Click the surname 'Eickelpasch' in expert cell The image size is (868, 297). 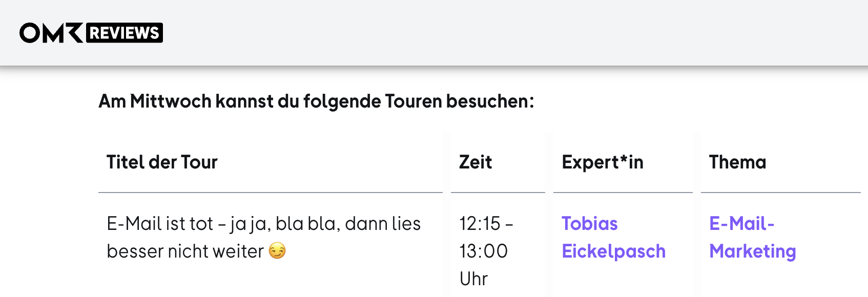[x=613, y=251]
